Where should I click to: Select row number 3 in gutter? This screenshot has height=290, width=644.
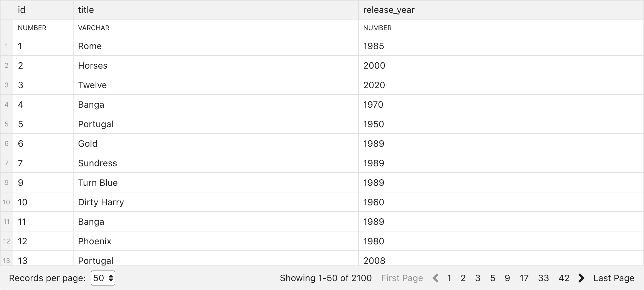(x=7, y=85)
